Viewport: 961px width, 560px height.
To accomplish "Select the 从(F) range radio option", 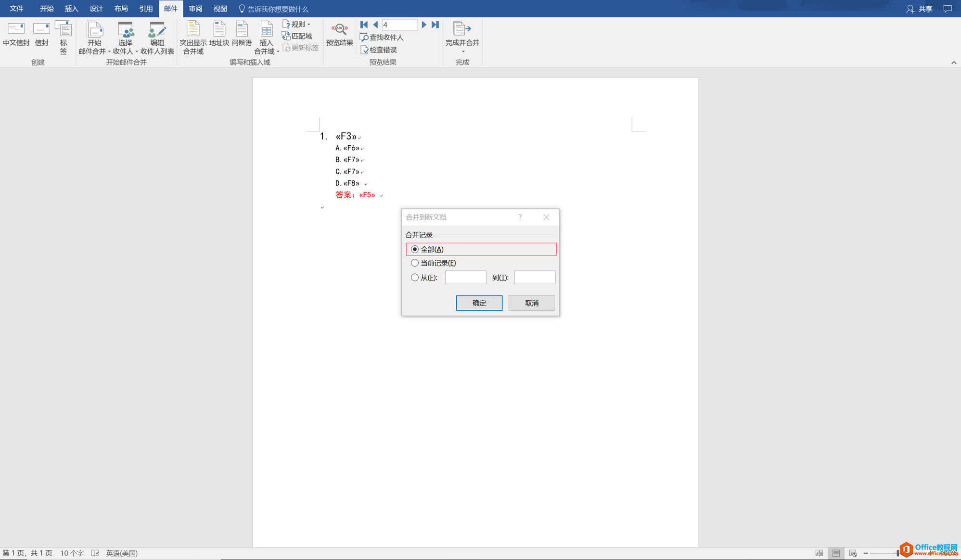I will pos(415,278).
